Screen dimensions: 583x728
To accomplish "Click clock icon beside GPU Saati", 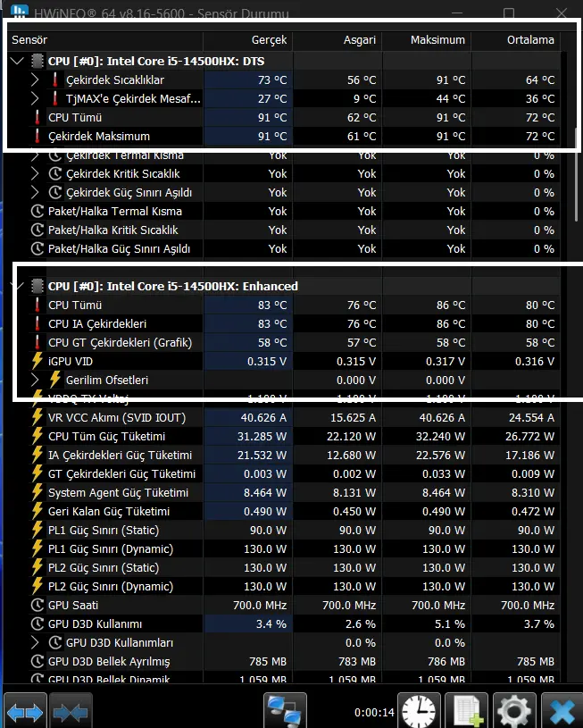I will [x=37, y=605].
